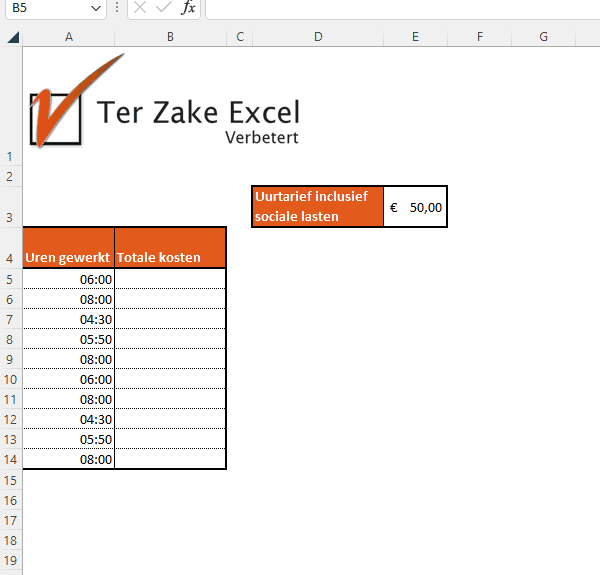Select row 5 header
The width and height of the screenshot is (600, 575).
[11, 279]
